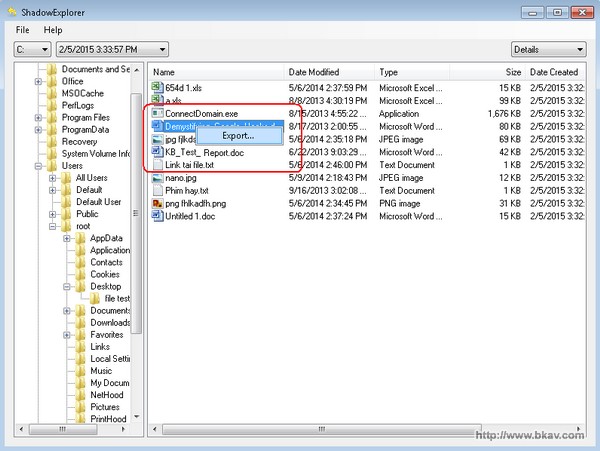Expand the Favorites node
Image resolution: width=600 pixels, height=451 pixels.
point(67,335)
